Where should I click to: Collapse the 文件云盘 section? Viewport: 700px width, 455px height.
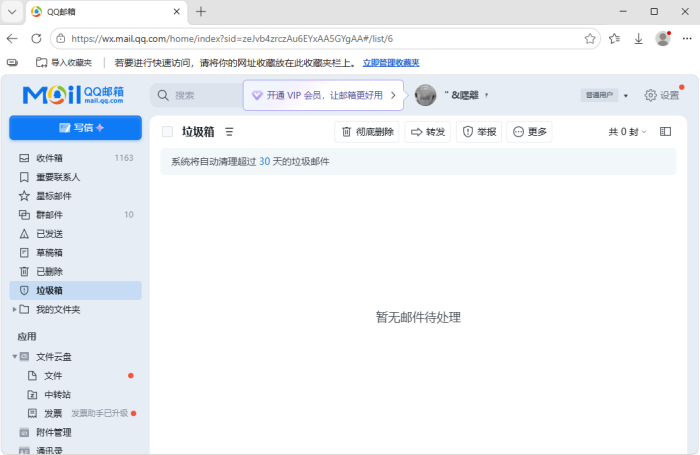click(14, 356)
